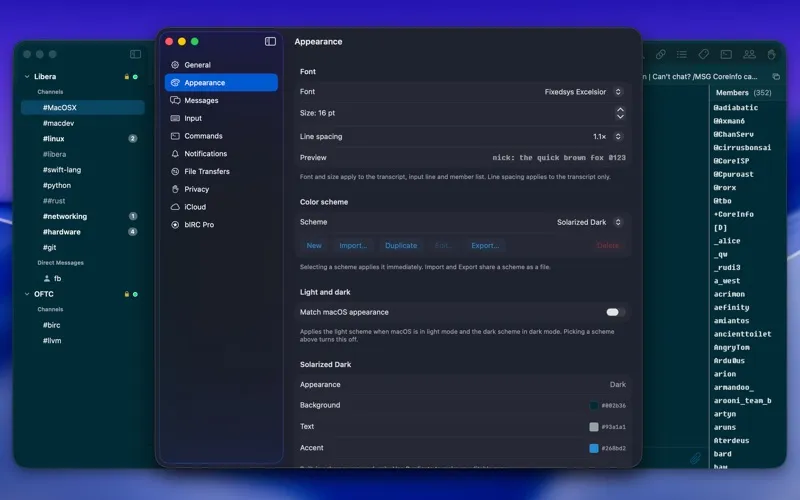This screenshot has width=800, height=500.
Task: Click the list icon in chat toolbar
Action: pyautogui.click(x=682, y=54)
